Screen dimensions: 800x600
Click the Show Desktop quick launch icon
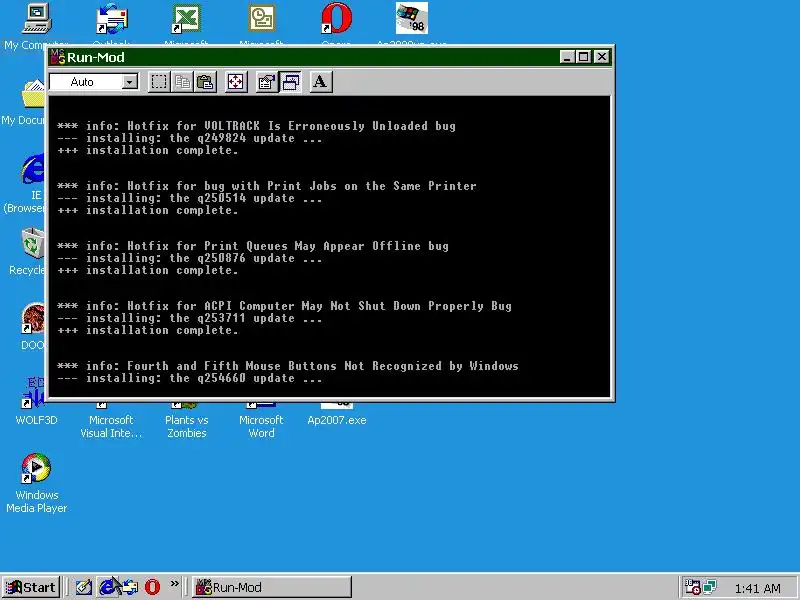[x=84, y=587]
